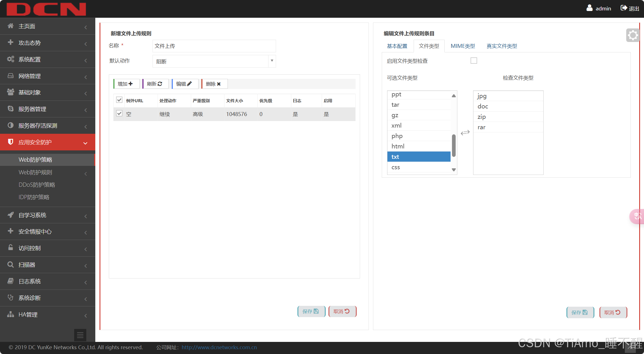This screenshot has width=644, height=354.
Task: Click the file type list scroll-up arrow
Action: point(454,96)
